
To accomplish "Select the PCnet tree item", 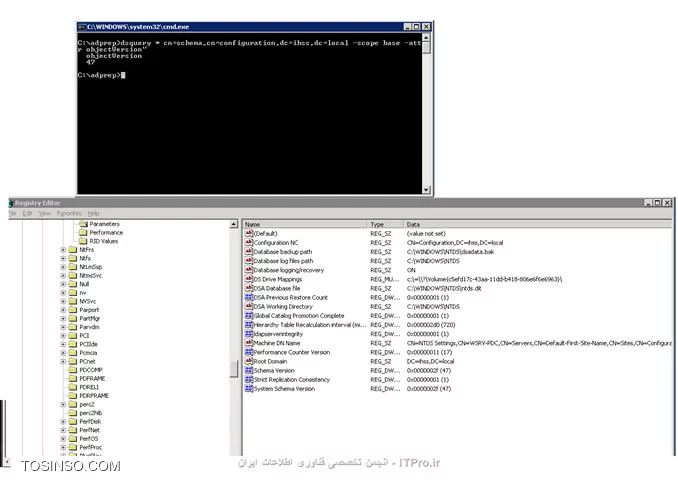I will 87,362.
